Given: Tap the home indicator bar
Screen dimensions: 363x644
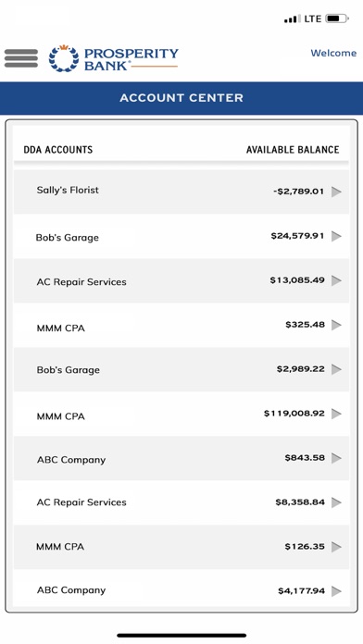Looking at the screenshot, I should [181, 636].
